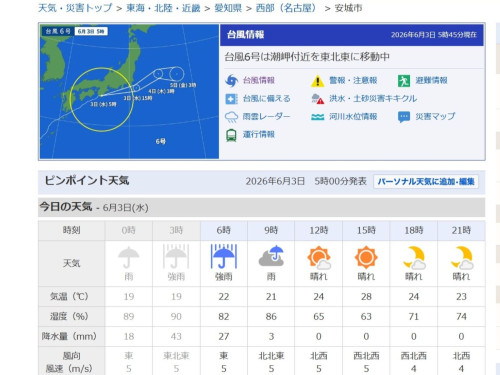Click the 9時 humidity value 86

click(271, 317)
